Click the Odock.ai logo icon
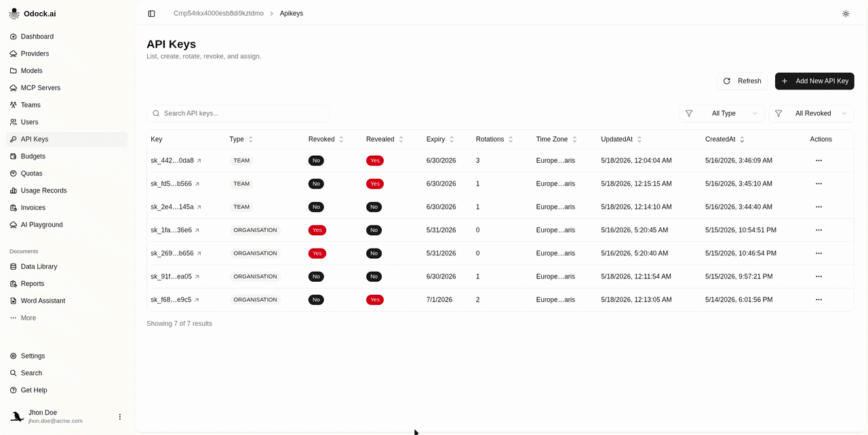 coord(14,14)
